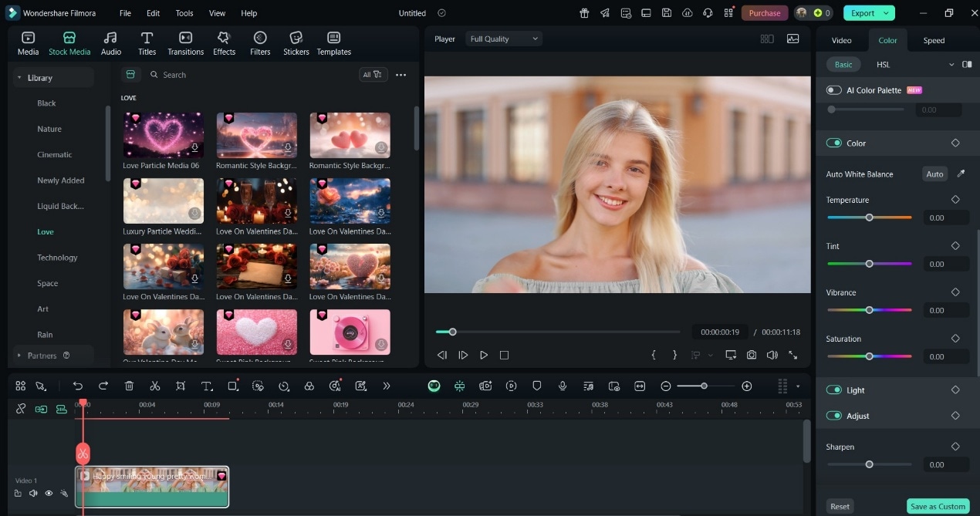980x516 pixels.
Task: Toggle AI Color Palette switch
Action: (x=833, y=90)
